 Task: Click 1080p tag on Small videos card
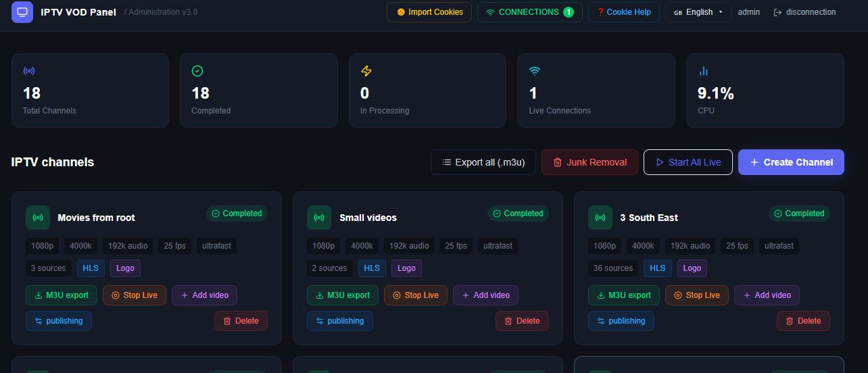pos(323,246)
